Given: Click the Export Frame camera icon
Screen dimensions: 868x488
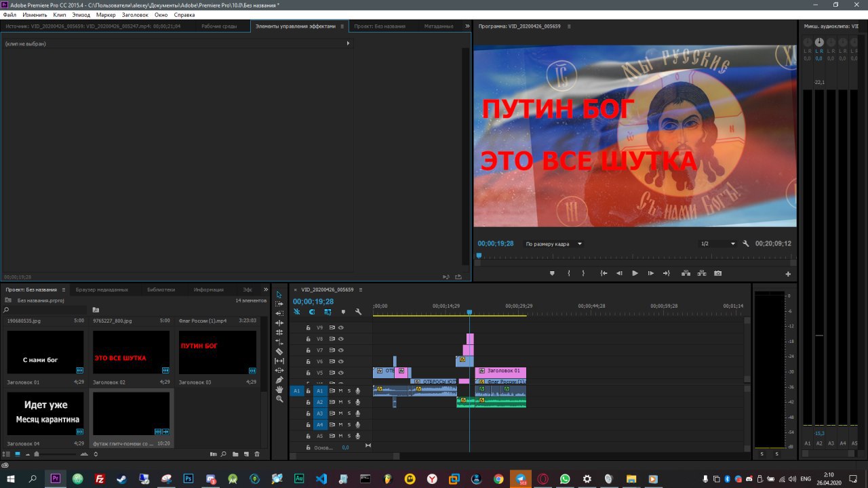Looking at the screenshot, I should [x=718, y=273].
